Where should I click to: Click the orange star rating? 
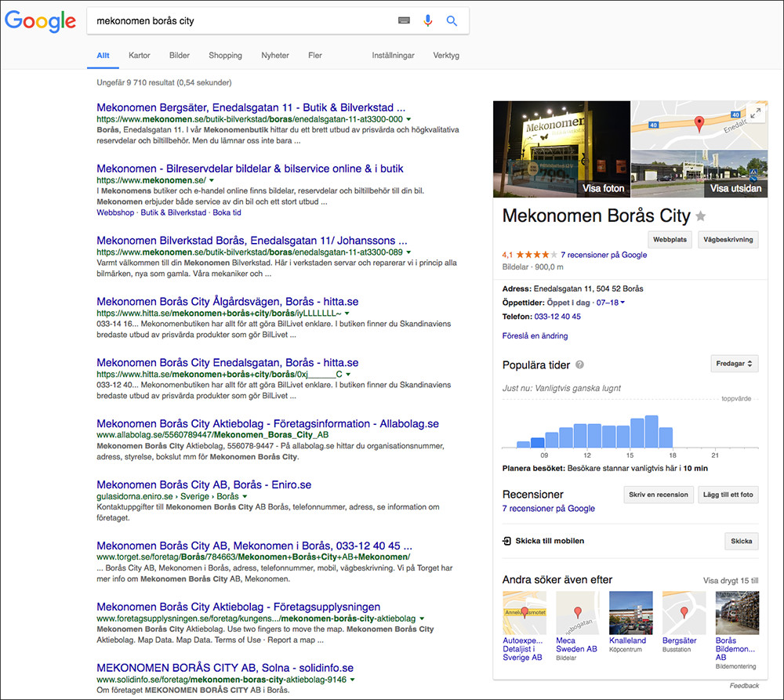pos(536,255)
